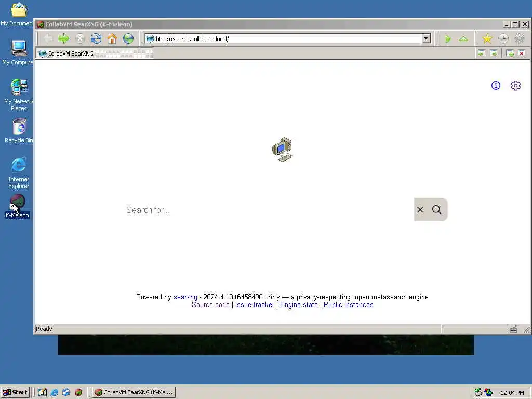Select the CollabVM SearXNG tab
The image size is (532, 399).
coord(95,54)
